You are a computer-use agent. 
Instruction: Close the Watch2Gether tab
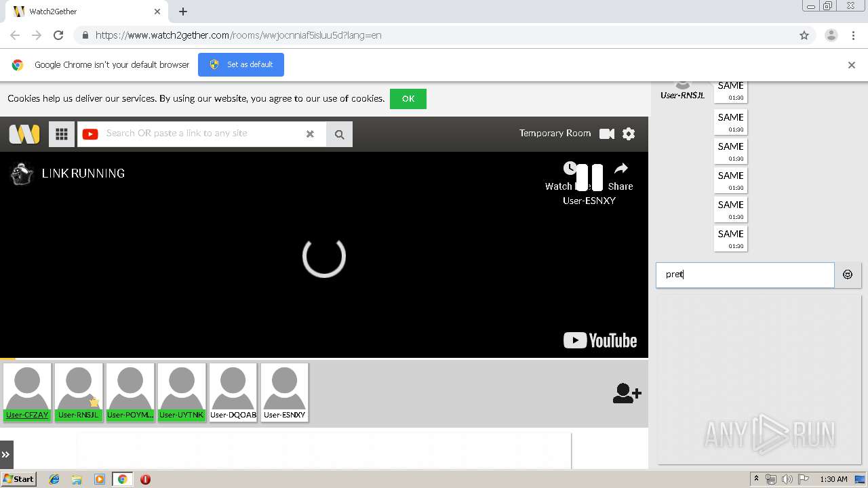157,12
